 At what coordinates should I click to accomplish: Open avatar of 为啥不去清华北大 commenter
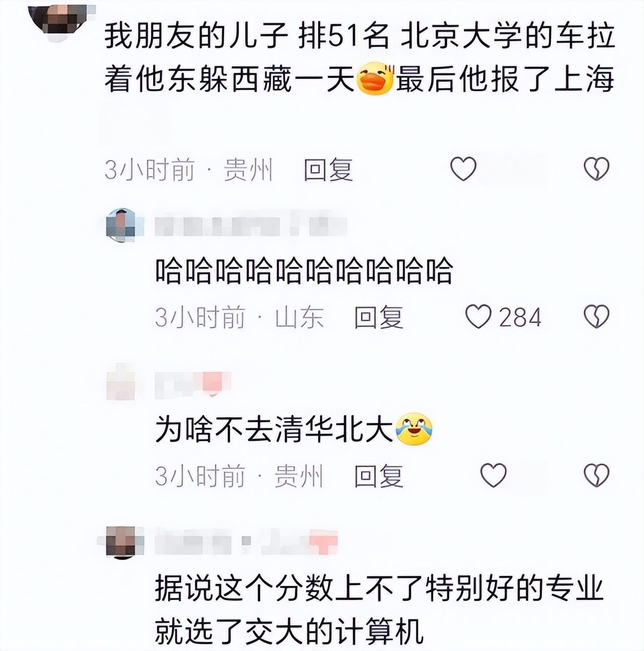(121, 382)
